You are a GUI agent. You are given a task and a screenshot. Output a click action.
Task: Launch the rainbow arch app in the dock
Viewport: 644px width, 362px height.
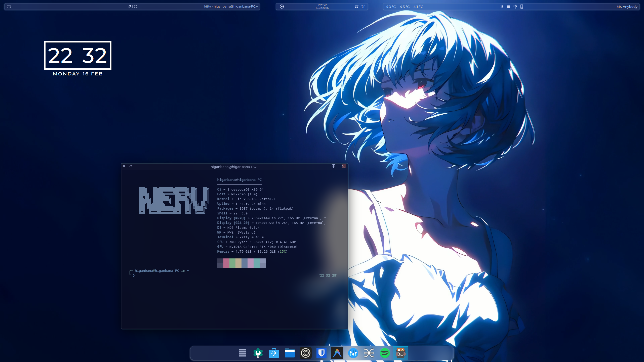coord(337,353)
